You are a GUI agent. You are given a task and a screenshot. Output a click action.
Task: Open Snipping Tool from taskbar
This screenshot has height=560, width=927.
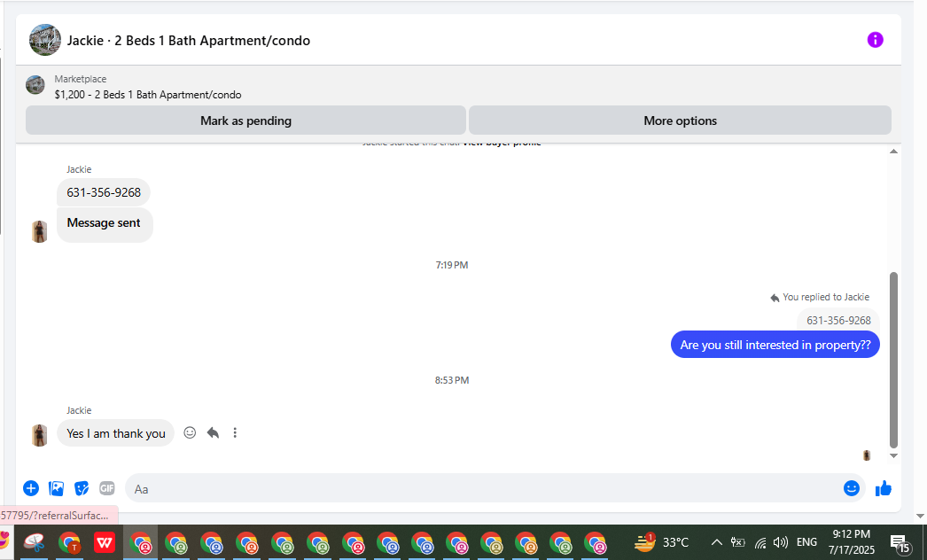pos(35,542)
